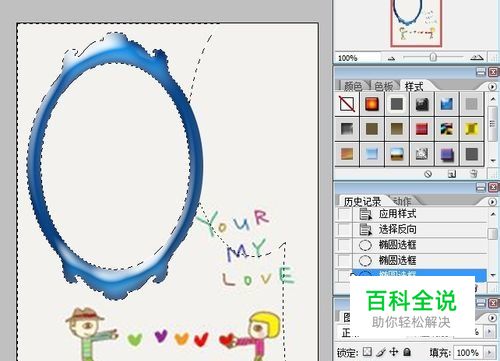Viewport: 500px width, 361px height.
Task: Click the navigator zoom percentage field
Action: point(357,58)
